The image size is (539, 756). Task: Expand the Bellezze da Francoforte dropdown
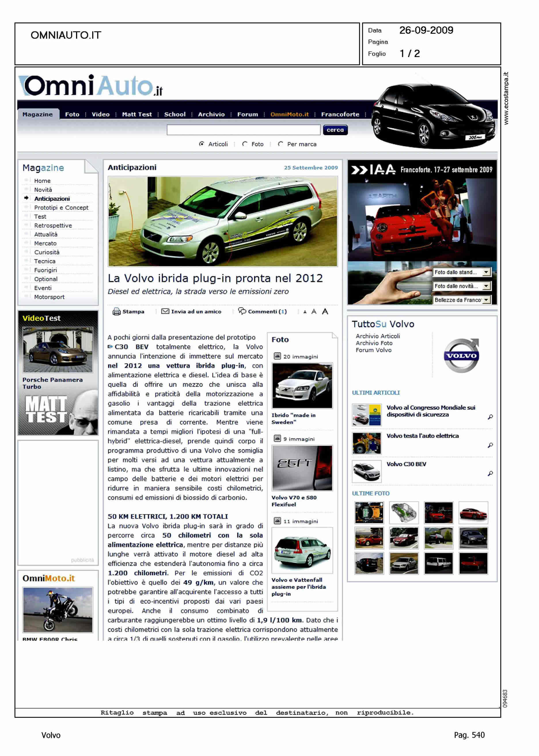(x=486, y=300)
